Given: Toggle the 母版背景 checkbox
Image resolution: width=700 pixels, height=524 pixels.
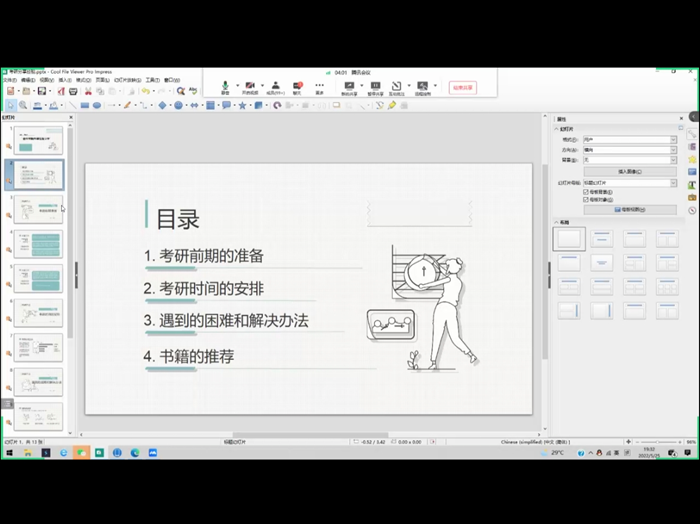Looking at the screenshot, I should [x=585, y=192].
